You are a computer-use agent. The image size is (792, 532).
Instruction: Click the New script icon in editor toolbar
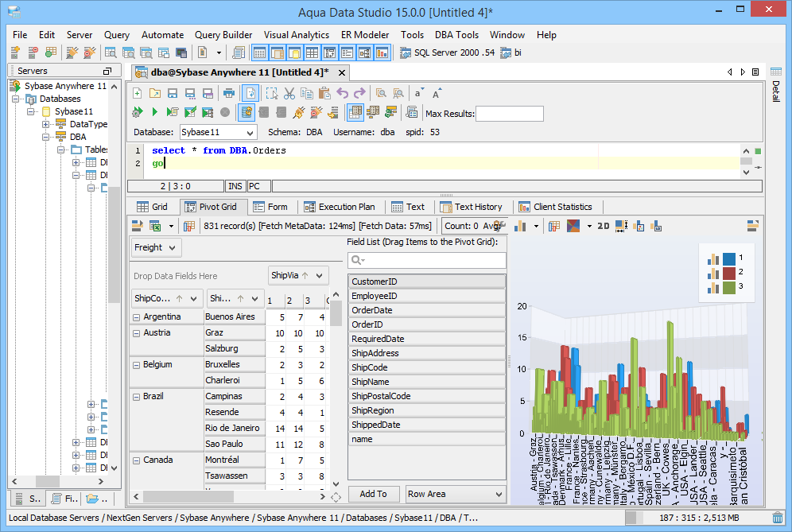click(x=138, y=94)
